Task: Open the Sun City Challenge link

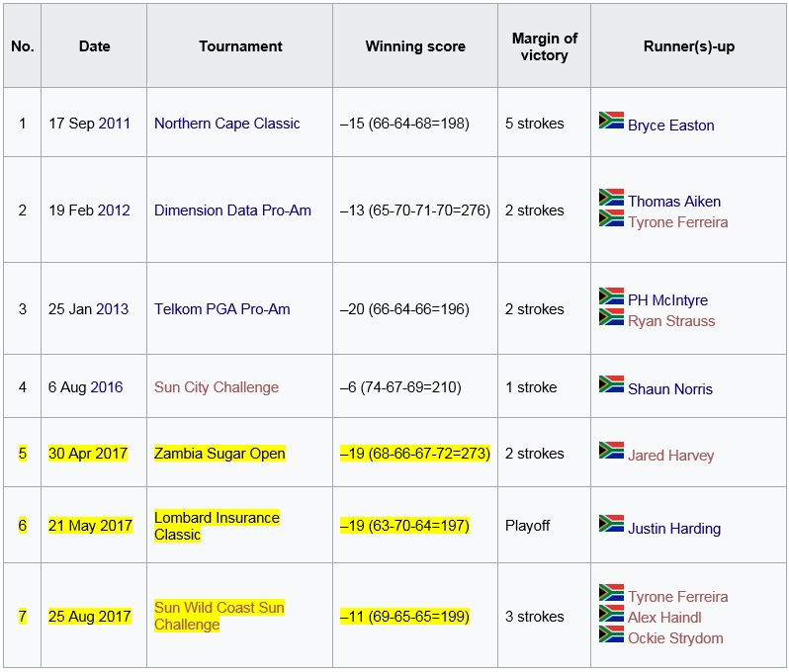Action: point(217,387)
